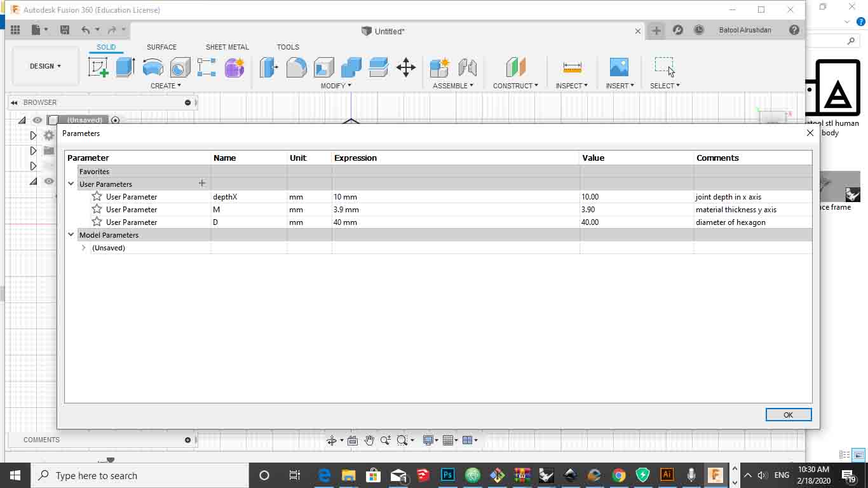Switch to the SHEET METAL tab
The image size is (868, 488).
pos(227,47)
